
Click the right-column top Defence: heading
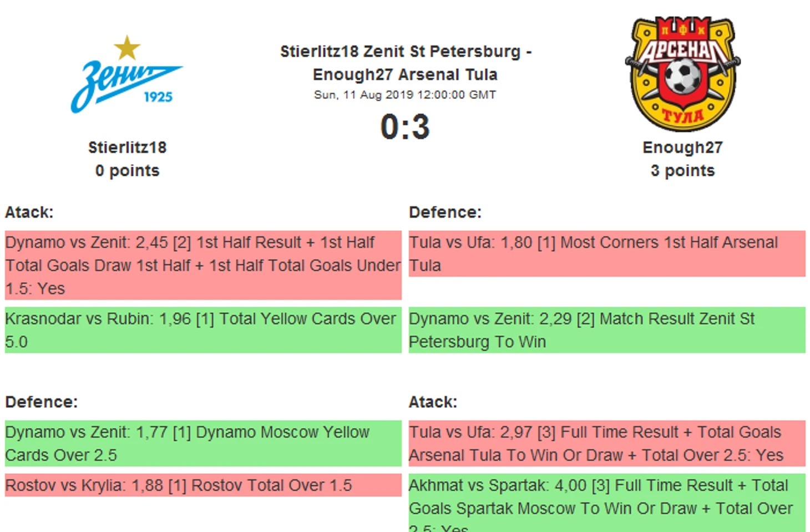pyautogui.click(x=445, y=212)
